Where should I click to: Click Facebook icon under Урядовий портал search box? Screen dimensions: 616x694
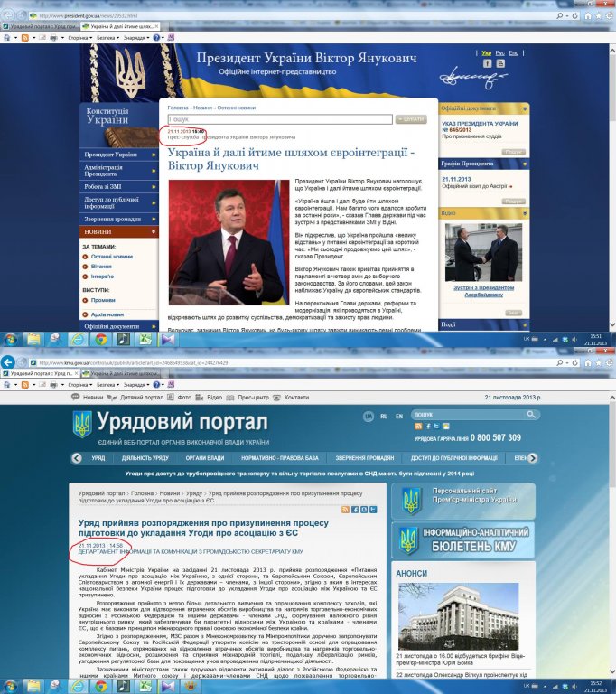click(427, 426)
